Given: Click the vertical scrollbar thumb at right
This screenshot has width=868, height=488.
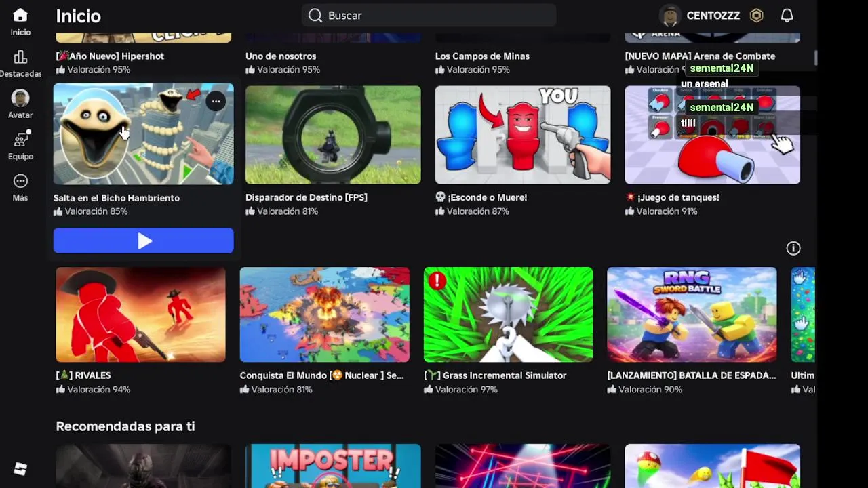Looking at the screenshot, I should click(x=816, y=58).
